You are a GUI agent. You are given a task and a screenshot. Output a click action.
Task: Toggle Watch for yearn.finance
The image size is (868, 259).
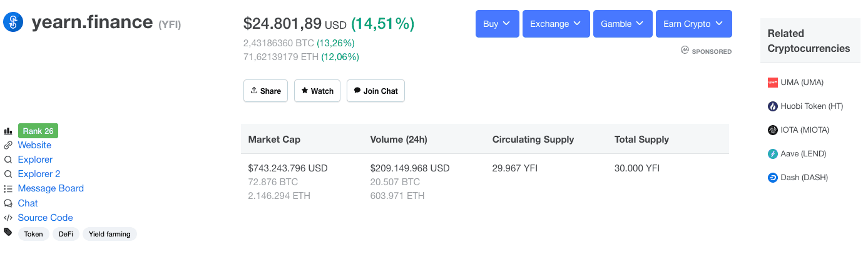pyautogui.click(x=317, y=91)
